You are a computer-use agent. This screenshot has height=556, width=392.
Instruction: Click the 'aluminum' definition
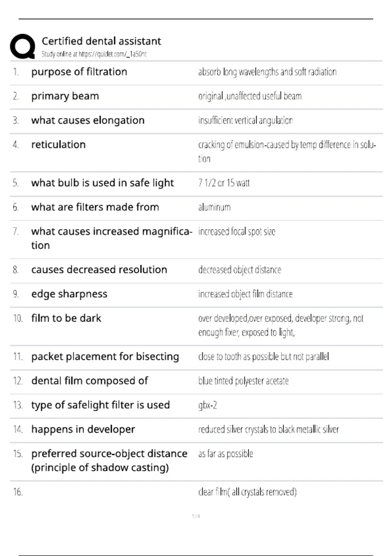click(x=214, y=207)
